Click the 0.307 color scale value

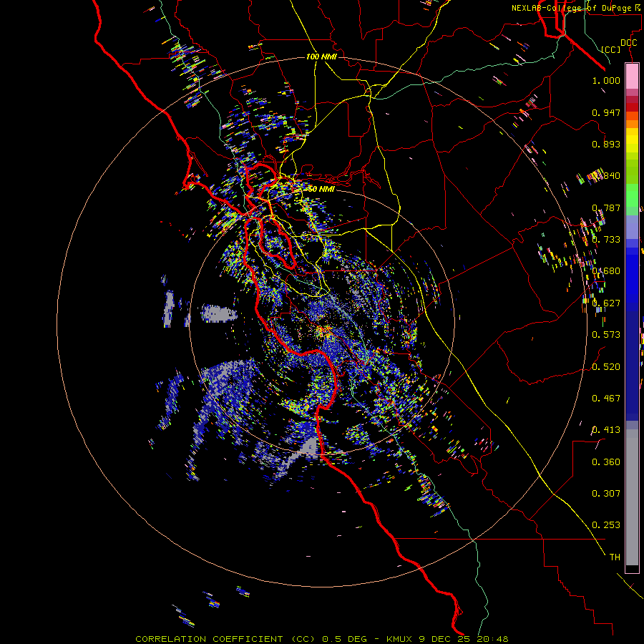coord(606,494)
